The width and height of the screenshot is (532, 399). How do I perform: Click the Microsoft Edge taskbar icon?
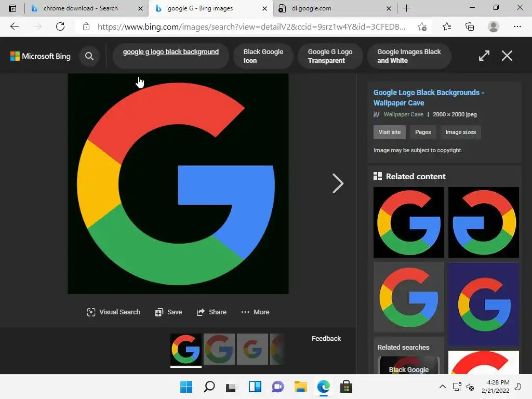click(323, 387)
